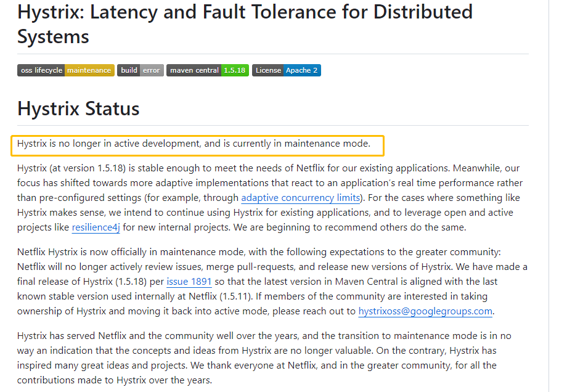
Task: Open the issue 1891 link
Action: click(189, 282)
